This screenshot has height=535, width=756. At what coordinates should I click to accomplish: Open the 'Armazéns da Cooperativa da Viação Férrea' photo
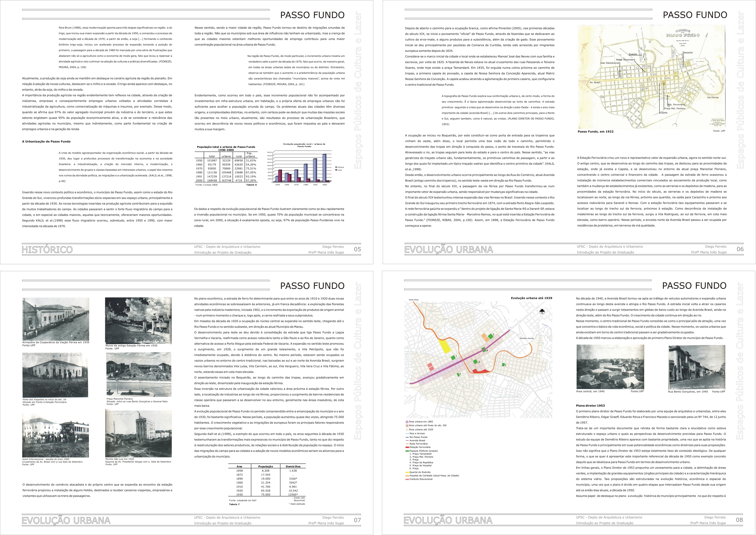point(56,319)
